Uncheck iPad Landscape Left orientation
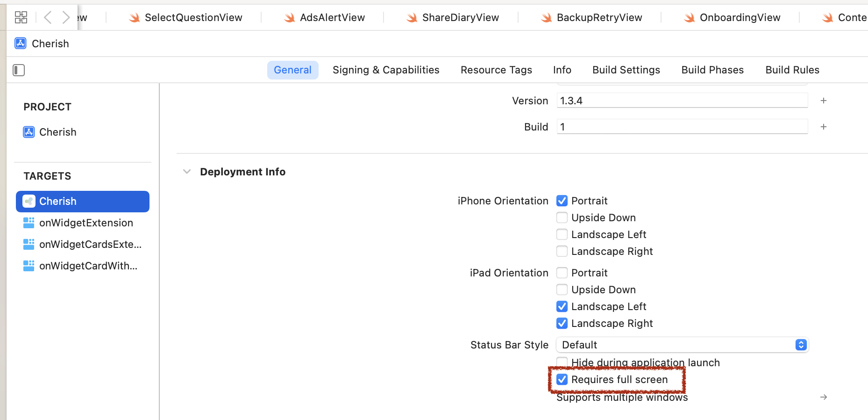The height and width of the screenshot is (420, 868). [x=562, y=306]
